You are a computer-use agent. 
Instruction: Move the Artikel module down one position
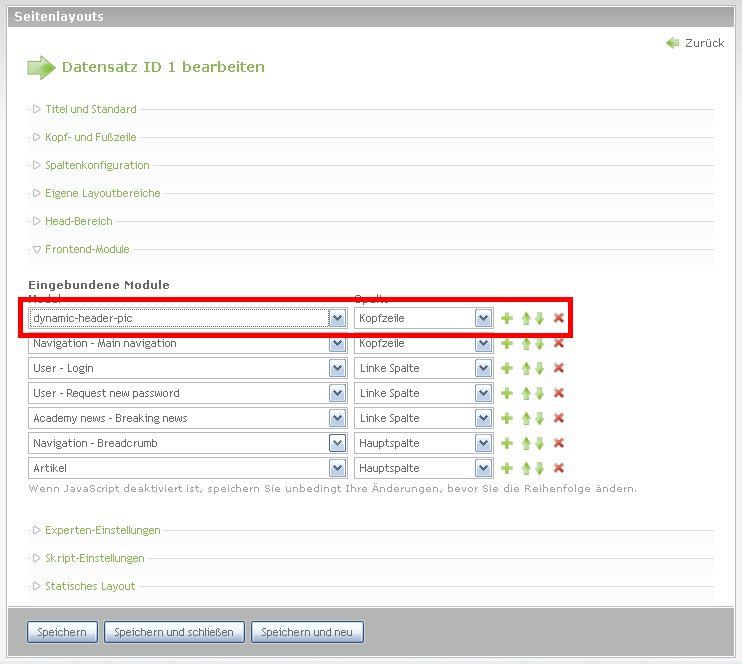pos(540,468)
